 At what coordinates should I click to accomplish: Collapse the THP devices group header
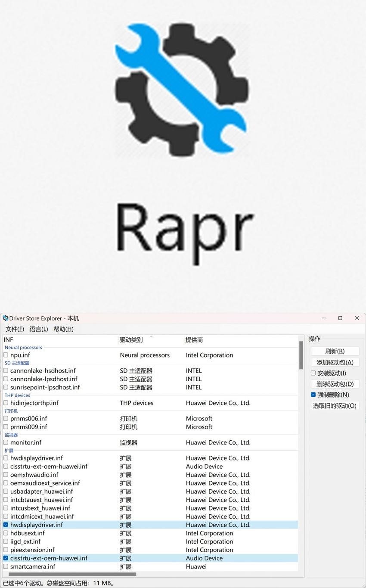[x=17, y=395]
